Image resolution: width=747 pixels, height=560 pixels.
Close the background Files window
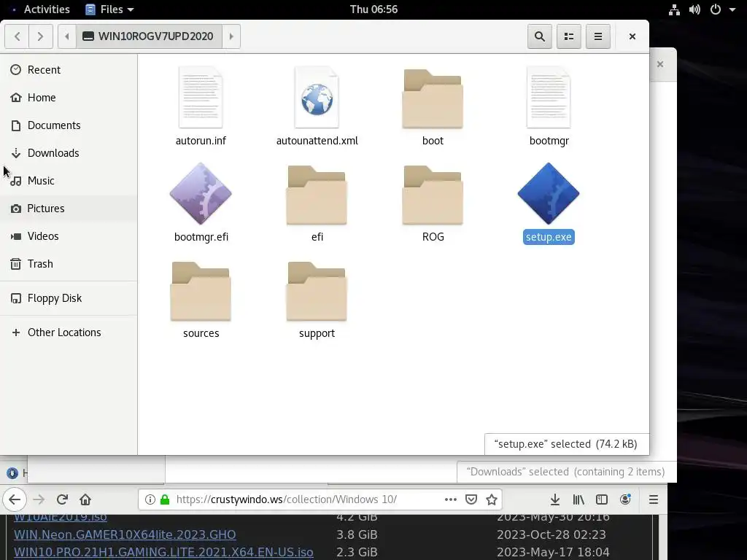click(x=660, y=64)
